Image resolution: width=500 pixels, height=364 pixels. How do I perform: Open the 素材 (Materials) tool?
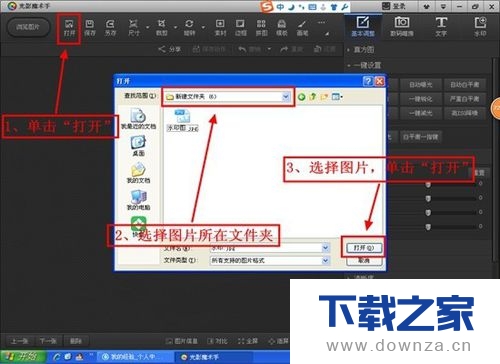coord(220,28)
